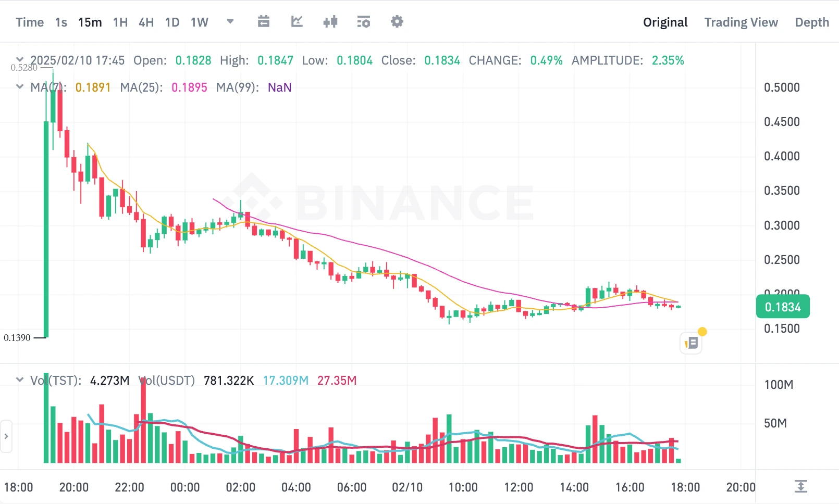Click the current price label 0.1834

coord(783,307)
